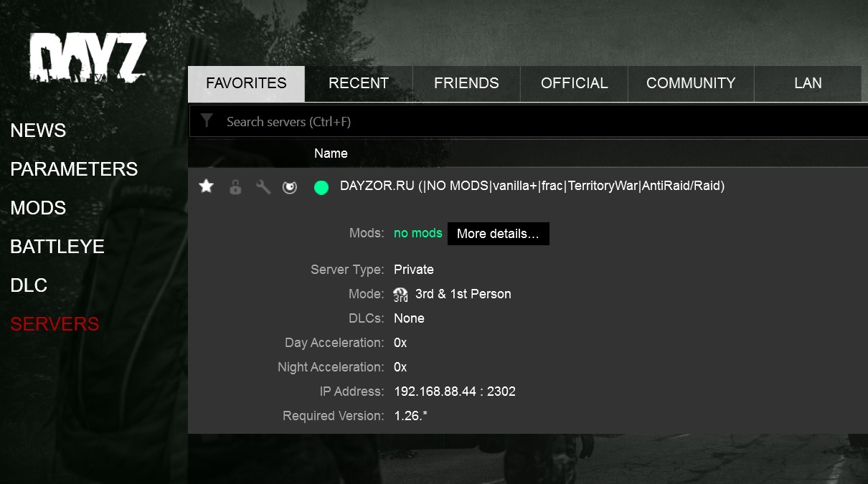
Task: Click the More details… button
Action: coord(499,234)
